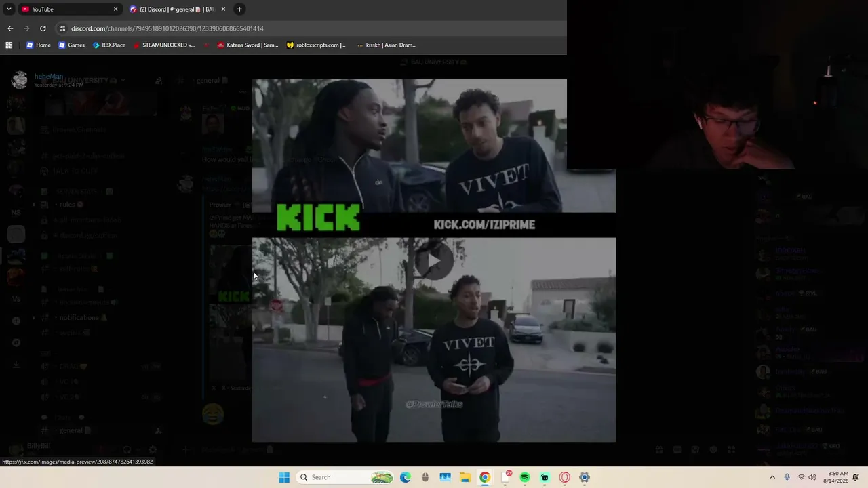The height and width of the screenshot is (488, 868).
Task: Click the discord.com address bar URL
Action: coord(167,28)
